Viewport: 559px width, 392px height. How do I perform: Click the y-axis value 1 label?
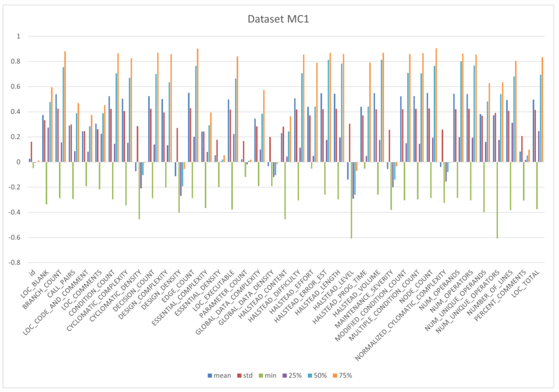pyautogui.click(x=19, y=36)
